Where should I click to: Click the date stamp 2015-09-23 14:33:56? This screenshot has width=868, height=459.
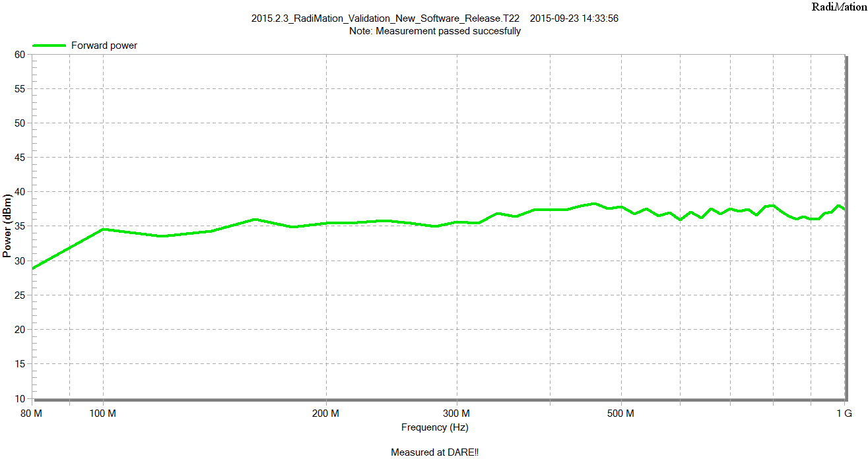(574, 18)
